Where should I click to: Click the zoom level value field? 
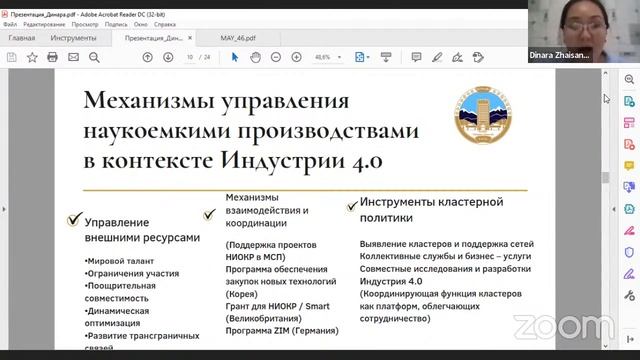coord(322,57)
